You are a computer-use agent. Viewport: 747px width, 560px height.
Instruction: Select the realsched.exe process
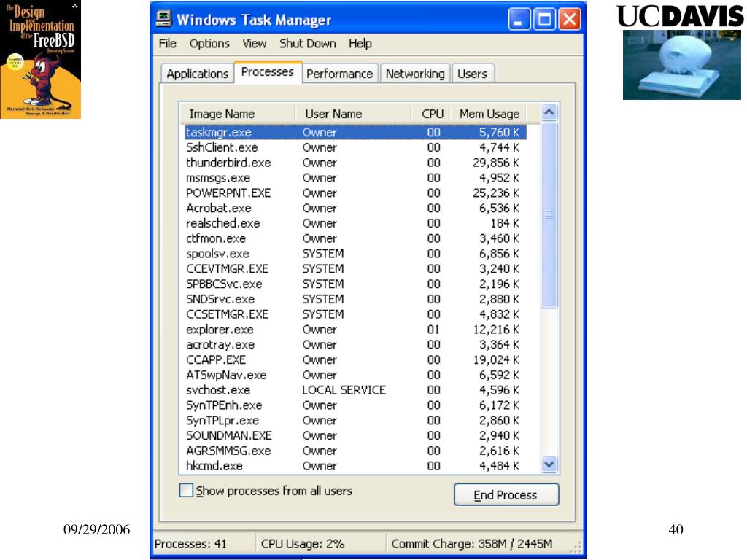point(355,223)
